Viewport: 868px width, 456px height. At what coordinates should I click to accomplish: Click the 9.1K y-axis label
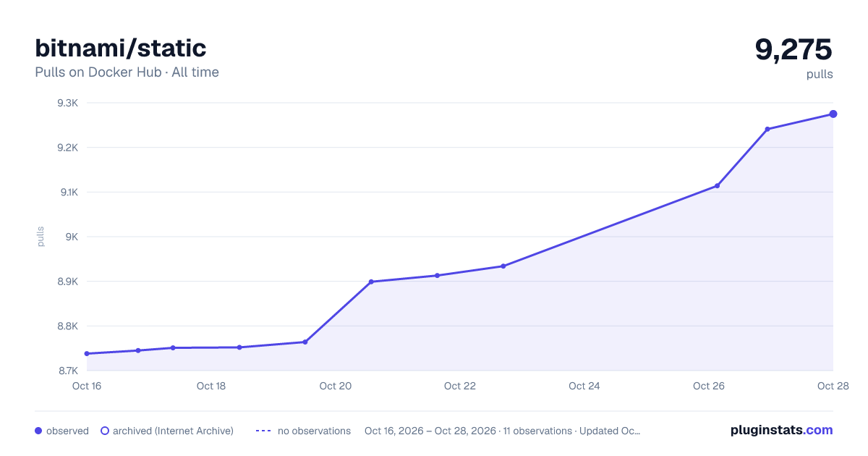pos(68,192)
